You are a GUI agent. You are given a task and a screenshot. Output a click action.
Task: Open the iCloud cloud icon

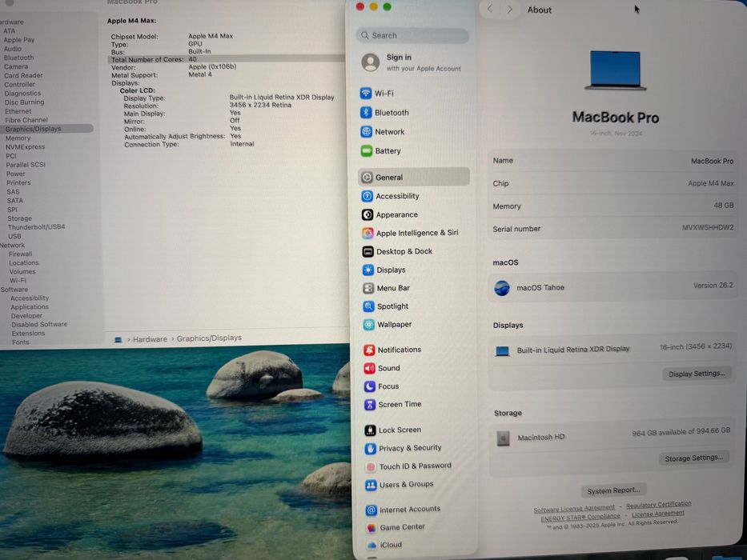click(x=372, y=546)
